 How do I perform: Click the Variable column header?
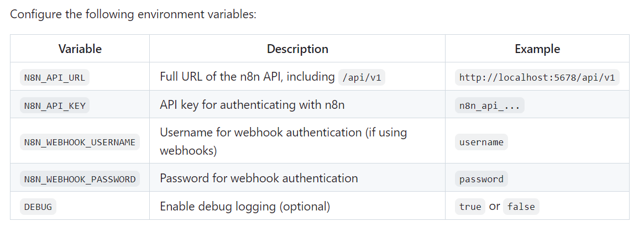[80, 49]
